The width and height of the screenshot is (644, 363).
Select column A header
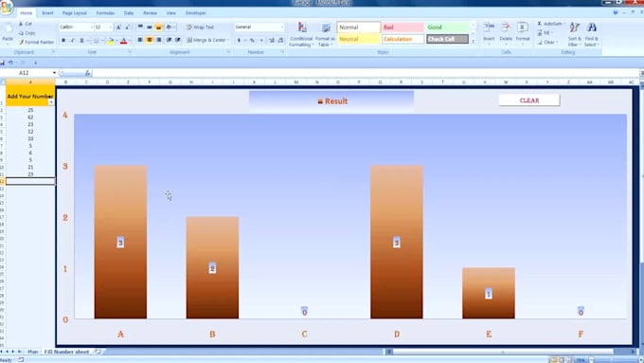point(30,82)
